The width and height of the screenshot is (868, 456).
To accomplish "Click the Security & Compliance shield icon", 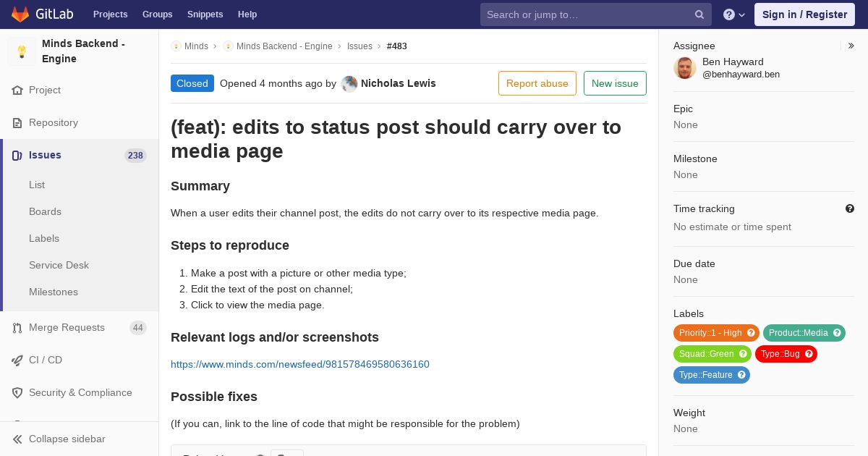I will click(x=17, y=393).
